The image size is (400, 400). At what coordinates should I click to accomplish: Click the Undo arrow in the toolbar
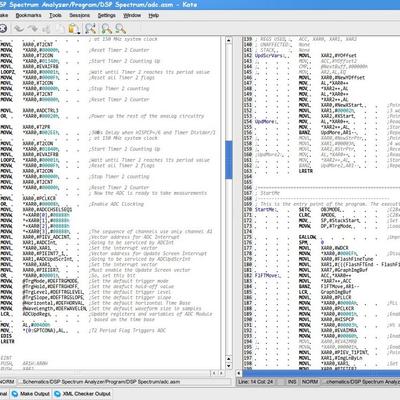coord(19,29)
